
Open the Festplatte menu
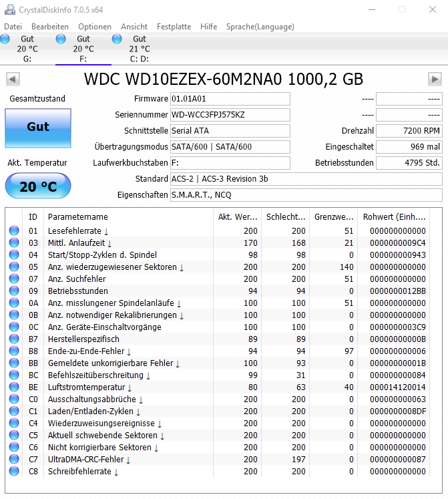174,27
